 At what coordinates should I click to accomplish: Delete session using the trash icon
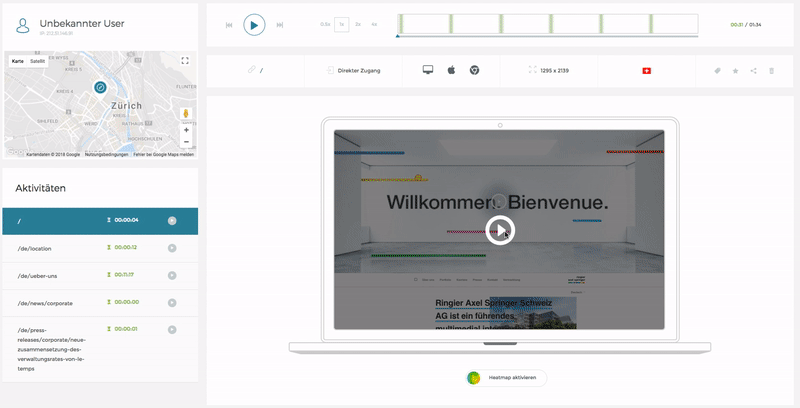[771, 71]
